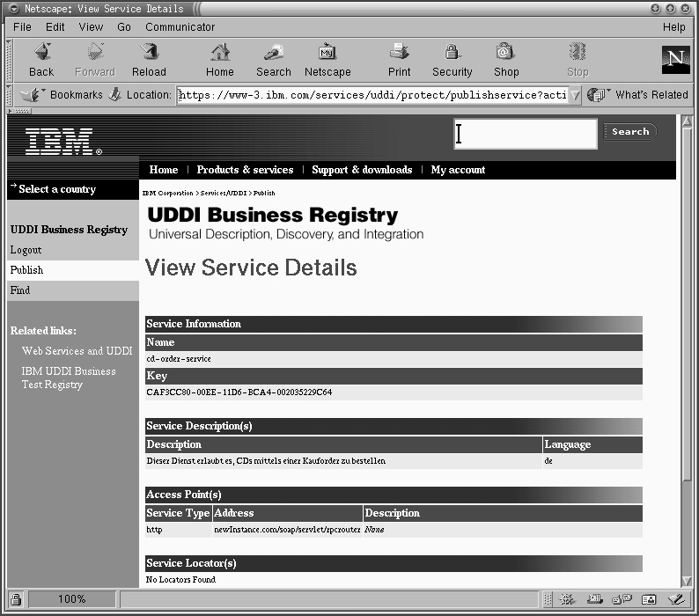Open the Help menu
The width and height of the screenshot is (699, 616).
[673, 27]
